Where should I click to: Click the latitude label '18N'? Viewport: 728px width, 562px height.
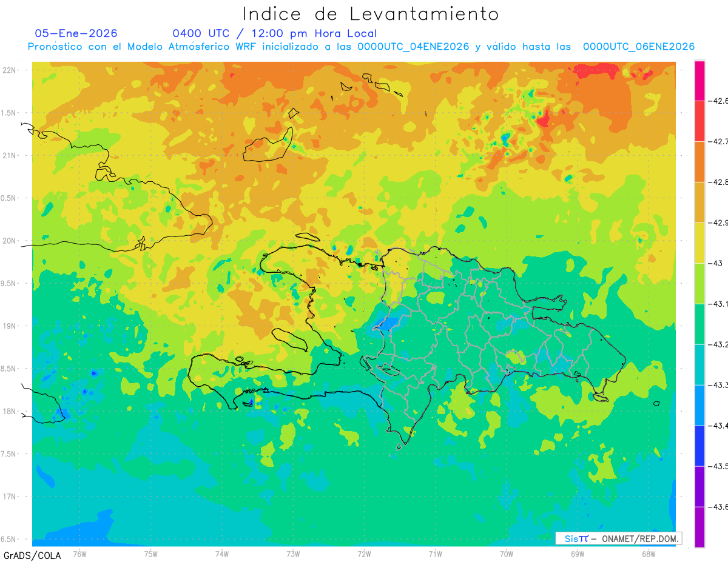[x=9, y=411]
